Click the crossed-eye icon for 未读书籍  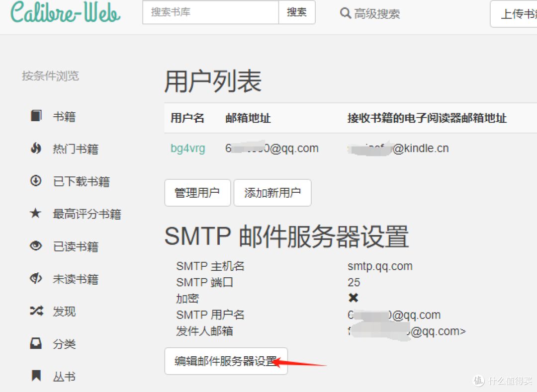point(36,278)
